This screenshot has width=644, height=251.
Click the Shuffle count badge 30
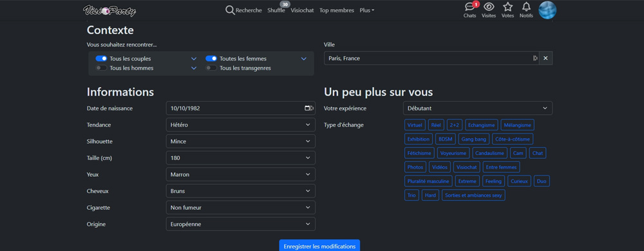click(x=285, y=4)
